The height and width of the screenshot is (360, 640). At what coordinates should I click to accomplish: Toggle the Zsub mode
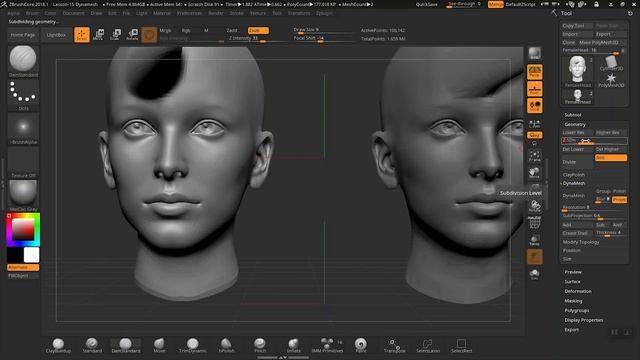pos(258,31)
